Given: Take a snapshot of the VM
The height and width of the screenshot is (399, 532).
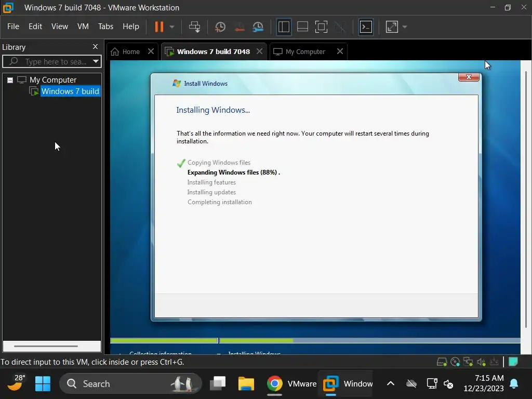Looking at the screenshot, I should click(220, 27).
